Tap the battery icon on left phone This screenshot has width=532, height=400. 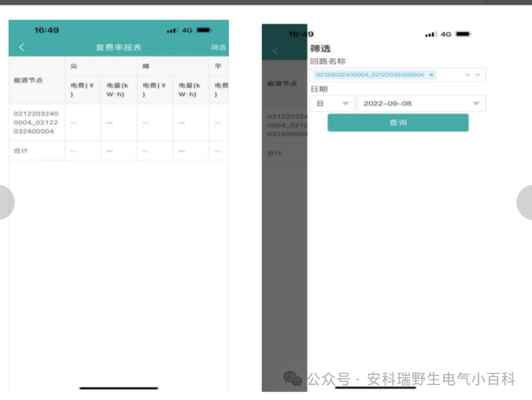coord(205,30)
